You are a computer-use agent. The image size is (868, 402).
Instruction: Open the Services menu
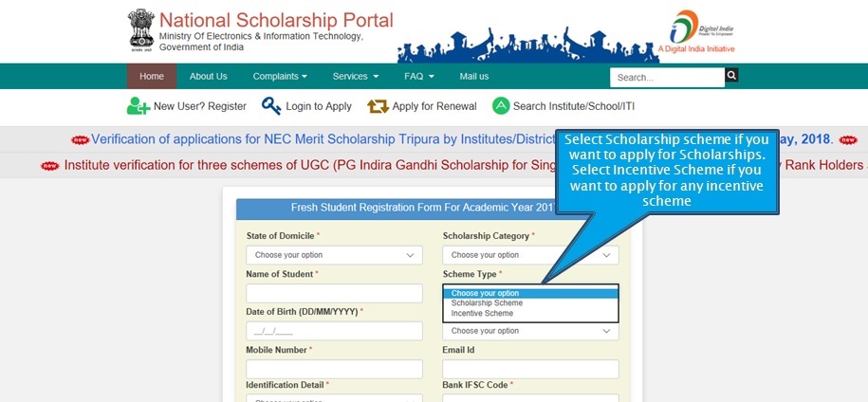(x=356, y=76)
